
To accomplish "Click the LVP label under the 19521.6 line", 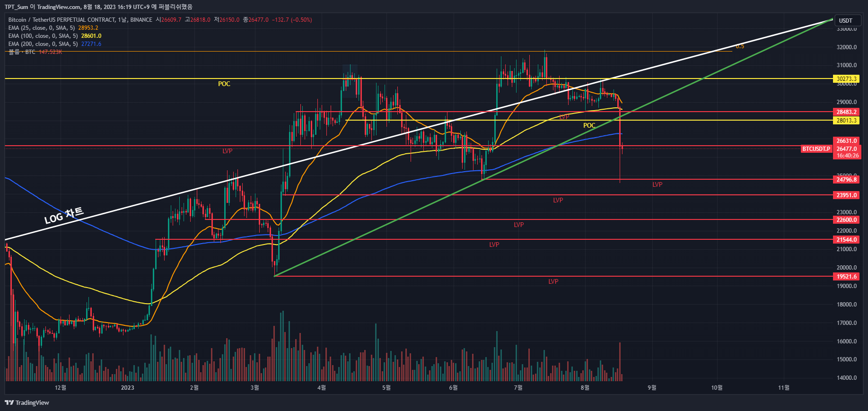I will pyautogui.click(x=553, y=281).
